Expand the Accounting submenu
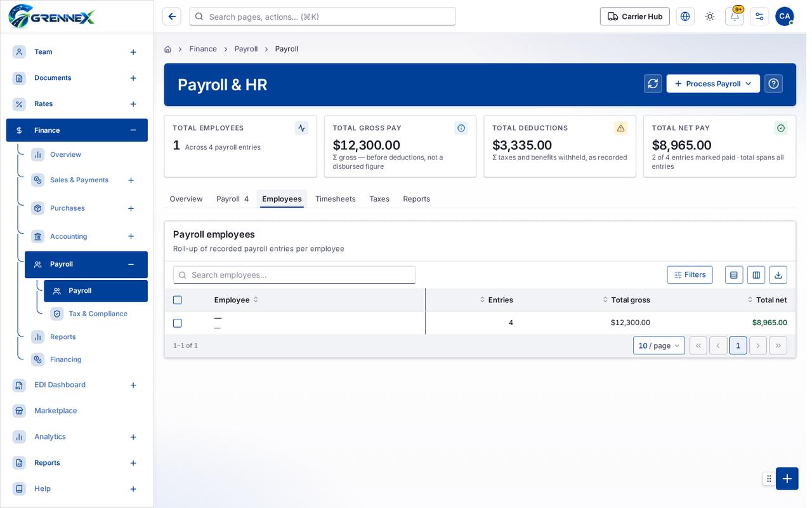 pyautogui.click(x=131, y=236)
